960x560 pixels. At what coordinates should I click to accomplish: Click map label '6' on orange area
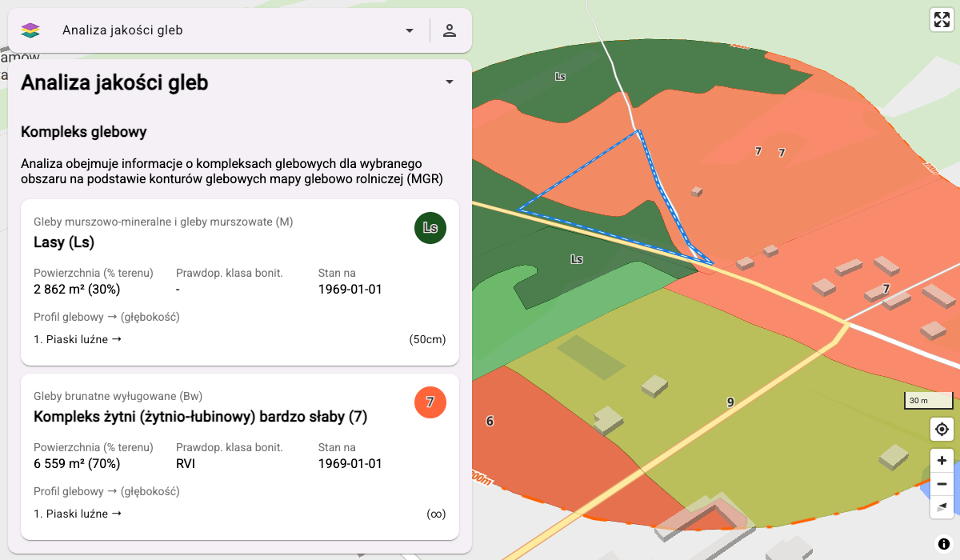[x=490, y=421]
